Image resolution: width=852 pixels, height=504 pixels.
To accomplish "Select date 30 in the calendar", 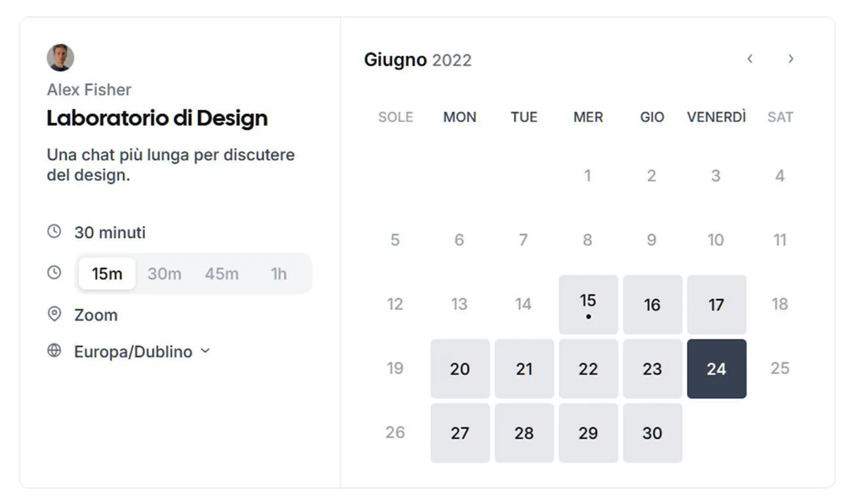I will 652,433.
